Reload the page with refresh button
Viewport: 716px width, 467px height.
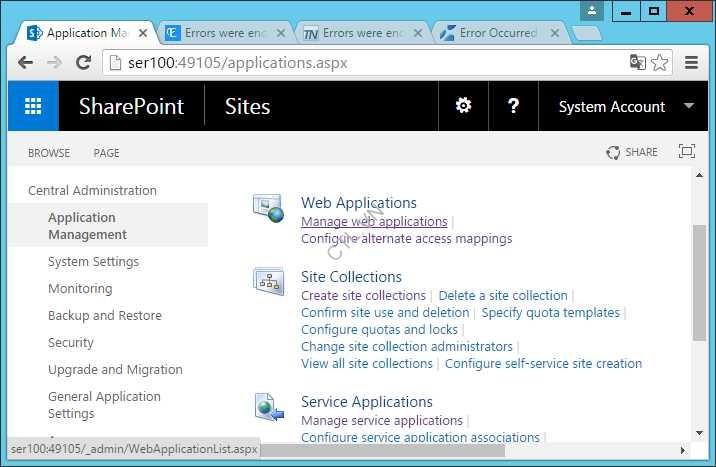coord(84,62)
